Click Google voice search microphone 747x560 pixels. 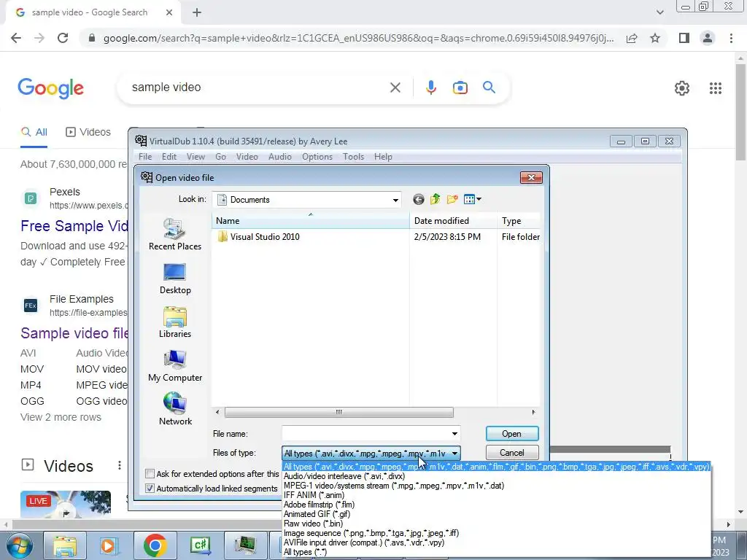(430, 87)
